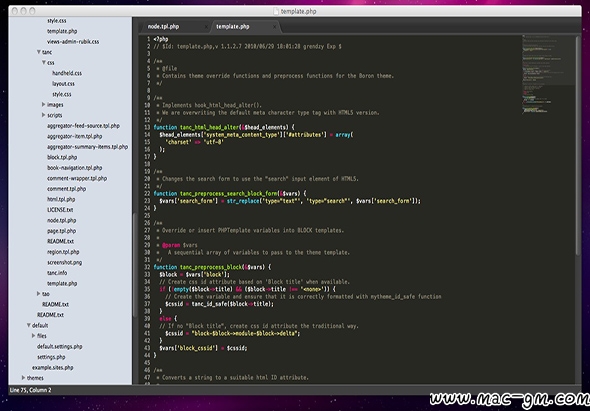Click the <?php opening tag

click(x=161, y=39)
